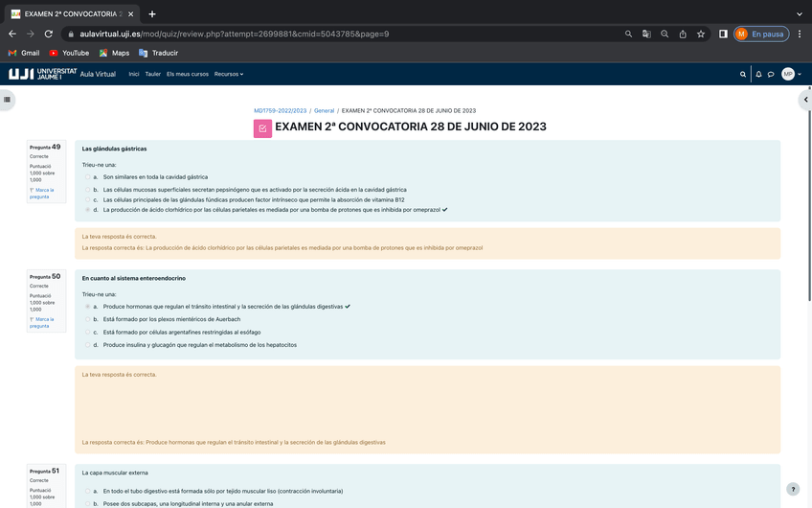The width and height of the screenshot is (812, 508).
Task: Go back with the browser back arrow
Action: pos(12,34)
